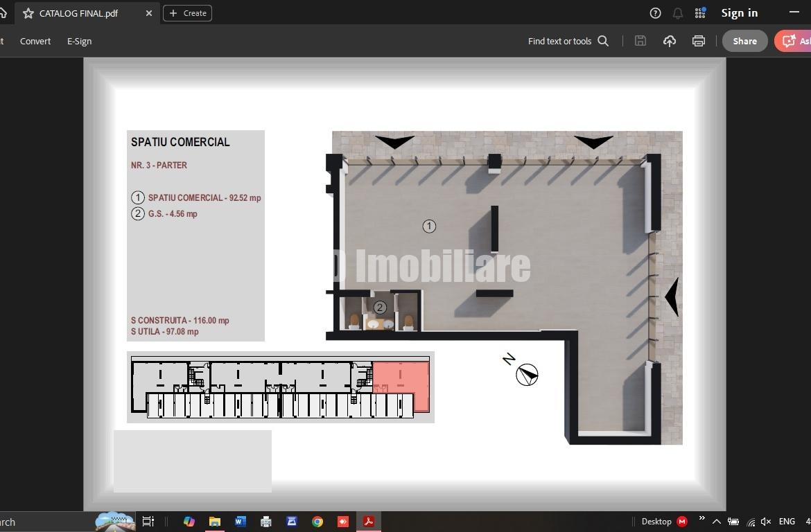Click the cloud upload icon
Image resolution: width=811 pixels, height=532 pixels.
click(x=670, y=41)
